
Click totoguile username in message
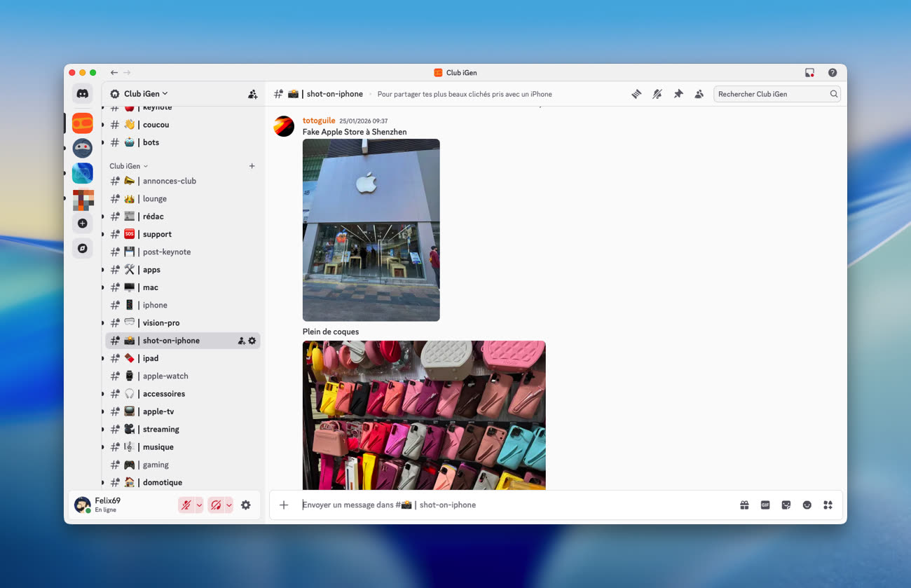tap(319, 121)
